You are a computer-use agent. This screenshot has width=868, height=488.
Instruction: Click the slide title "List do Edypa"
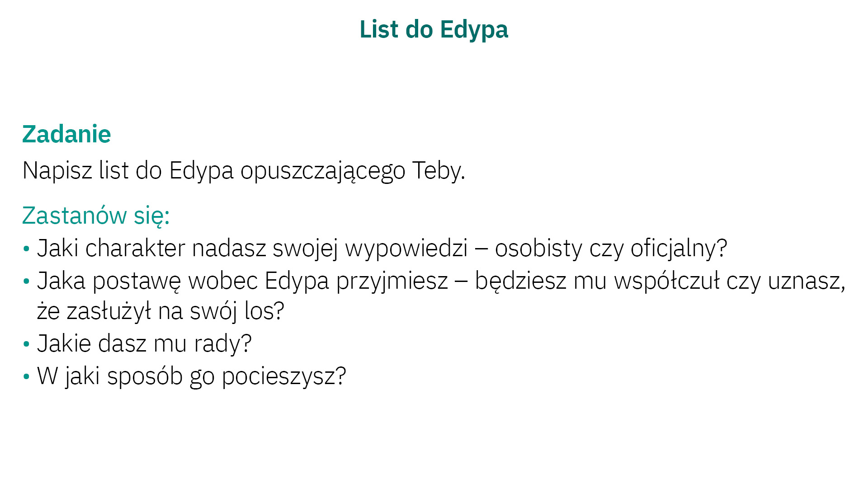434,30
